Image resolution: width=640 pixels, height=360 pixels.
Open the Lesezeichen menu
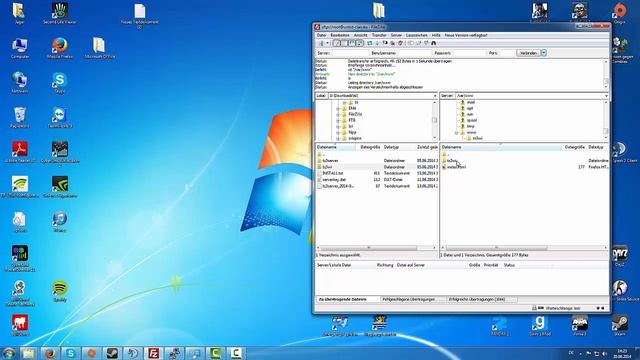click(417, 35)
